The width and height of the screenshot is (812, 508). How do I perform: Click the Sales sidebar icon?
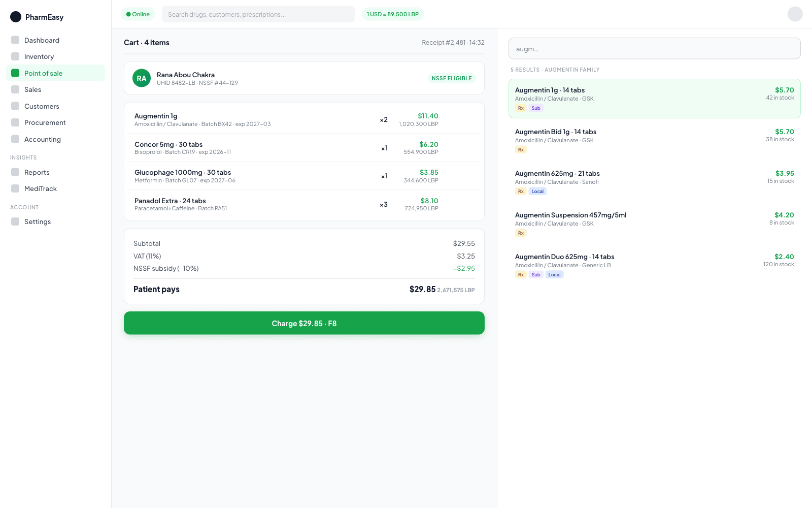coord(15,89)
